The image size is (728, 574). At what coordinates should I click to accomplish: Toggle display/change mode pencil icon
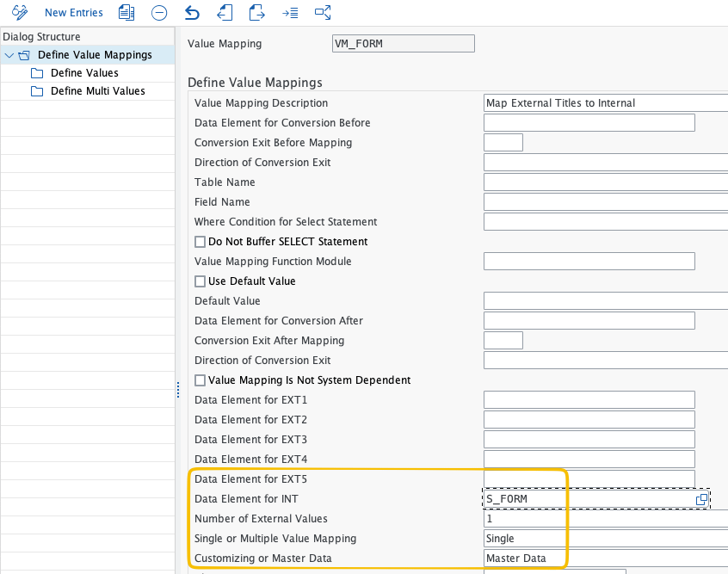(x=20, y=13)
